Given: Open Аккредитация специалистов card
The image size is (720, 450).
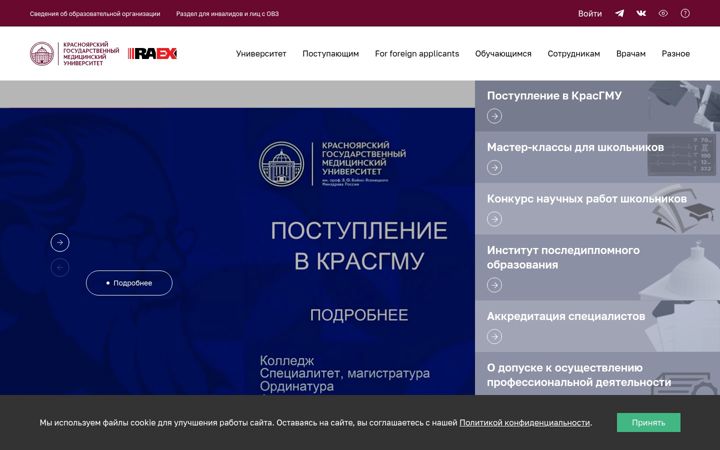Looking at the screenshot, I should coord(597,326).
